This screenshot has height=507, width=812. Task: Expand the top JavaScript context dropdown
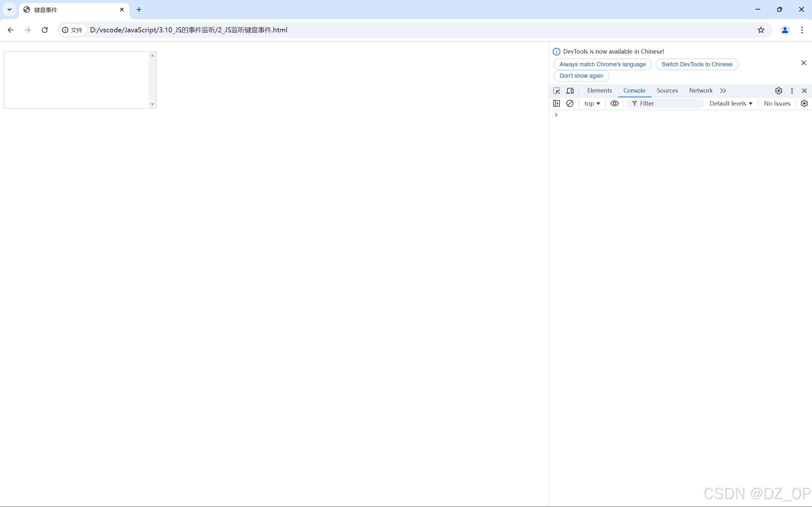[592, 103]
